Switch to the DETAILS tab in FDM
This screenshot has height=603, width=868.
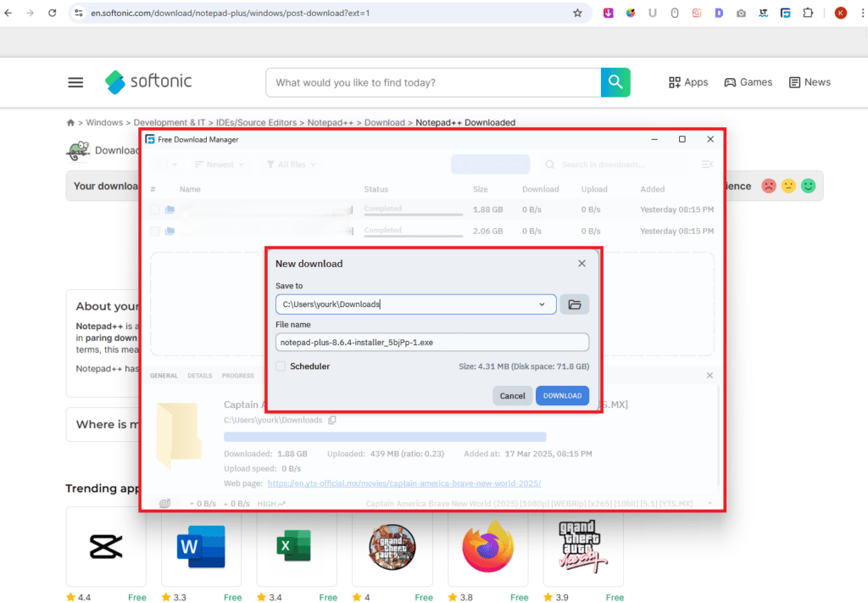(x=200, y=376)
